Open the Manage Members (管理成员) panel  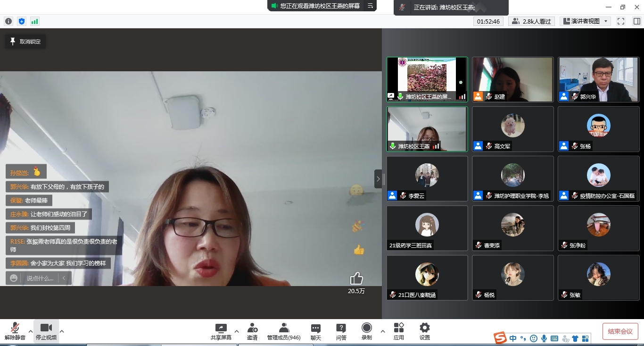pos(284,331)
